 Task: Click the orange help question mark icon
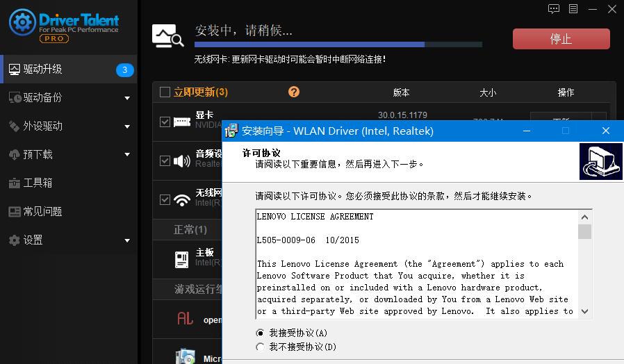click(x=294, y=92)
